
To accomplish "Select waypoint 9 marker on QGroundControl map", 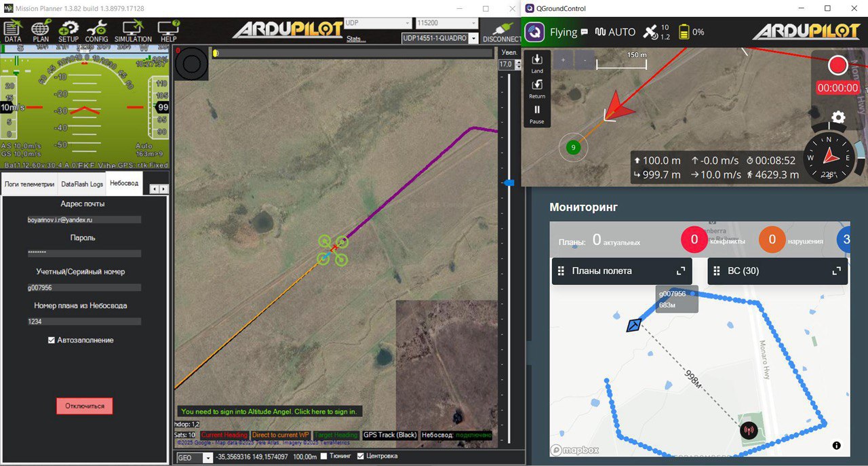I will [x=574, y=147].
